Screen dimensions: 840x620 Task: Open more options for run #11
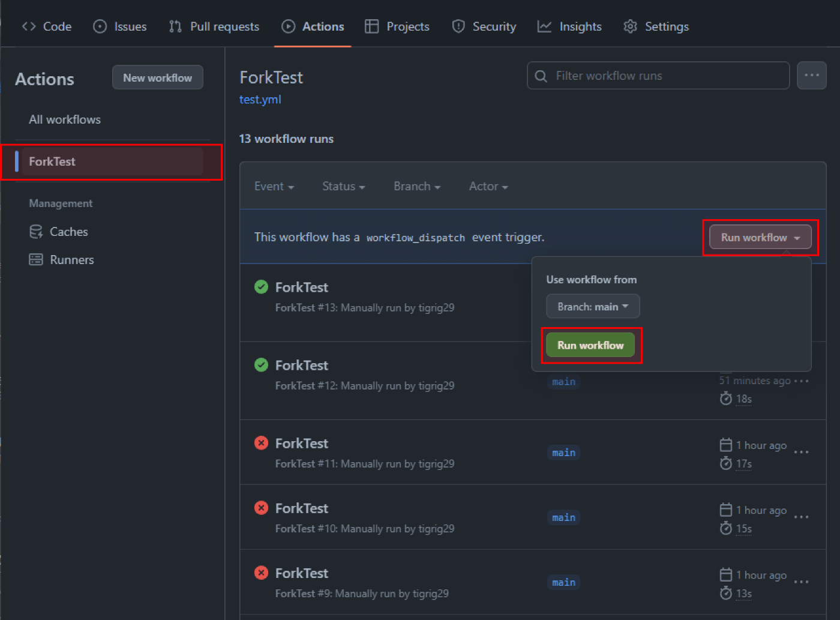coord(802,452)
